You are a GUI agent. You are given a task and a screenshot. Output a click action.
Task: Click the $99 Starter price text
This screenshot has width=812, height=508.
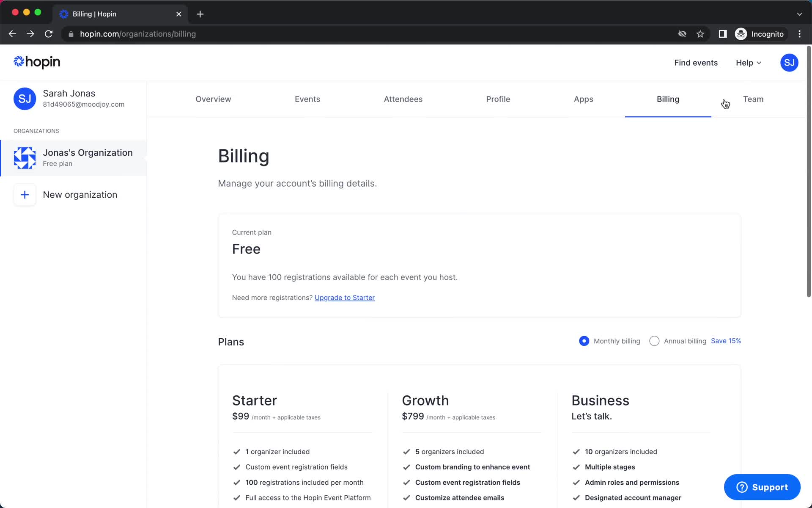click(241, 416)
